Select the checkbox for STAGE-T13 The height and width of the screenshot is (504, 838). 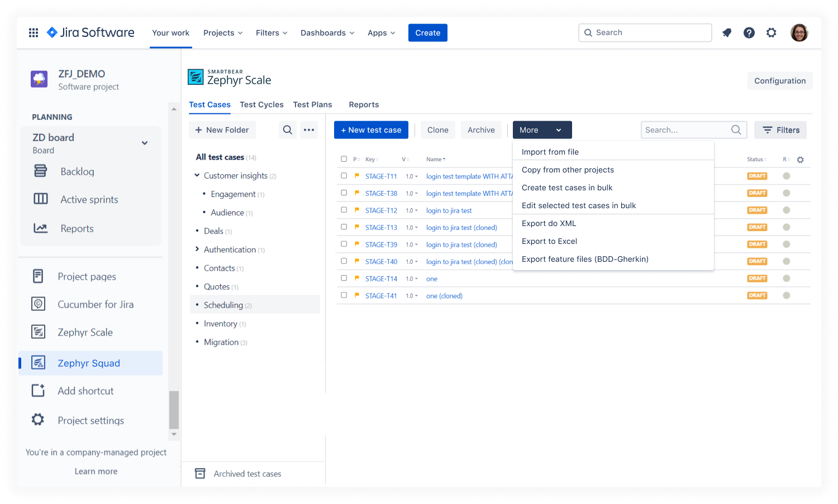[344, 227]
